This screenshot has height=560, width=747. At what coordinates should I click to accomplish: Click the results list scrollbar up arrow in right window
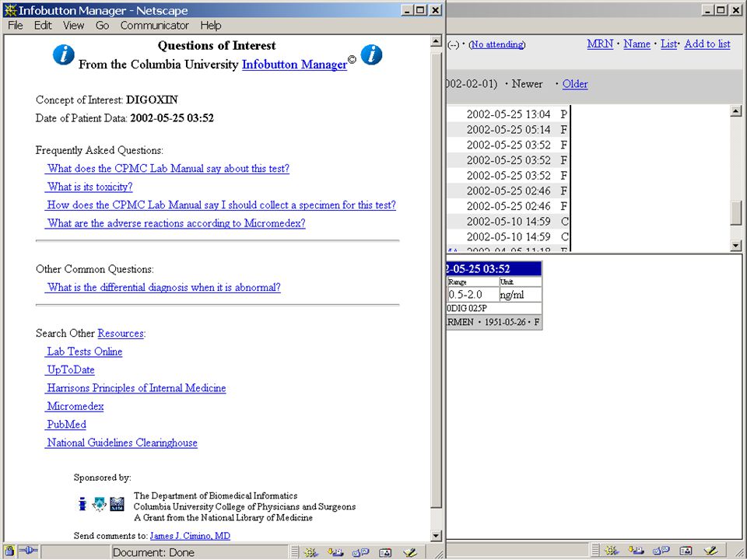[x=736, y=111]
